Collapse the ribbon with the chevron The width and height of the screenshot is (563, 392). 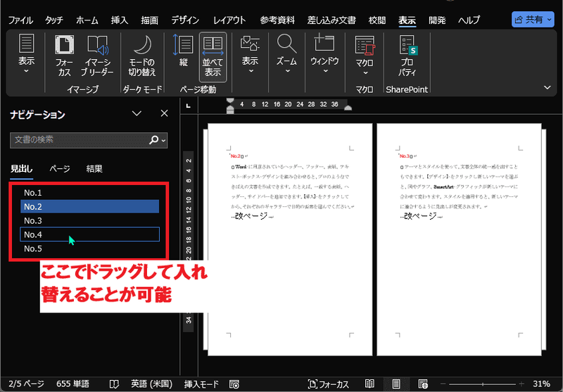click(548, 87)
